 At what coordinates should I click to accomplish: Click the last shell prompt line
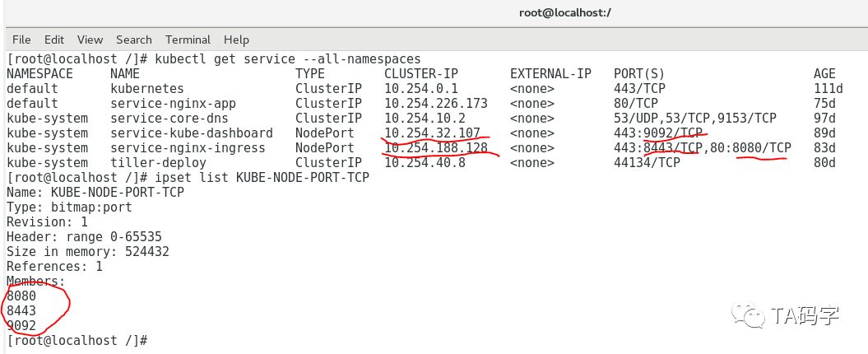77,340
